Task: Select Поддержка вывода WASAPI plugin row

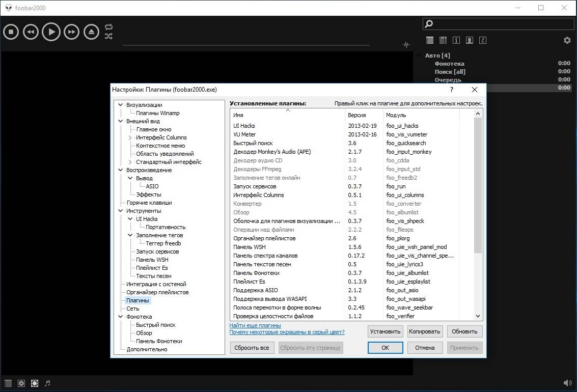Action: coord(346,299)
